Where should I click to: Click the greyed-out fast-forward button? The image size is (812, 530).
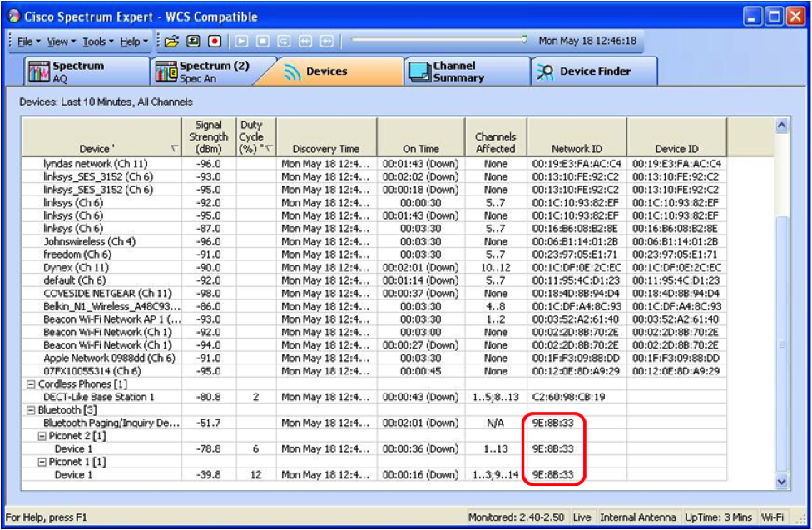pos(326,41)
